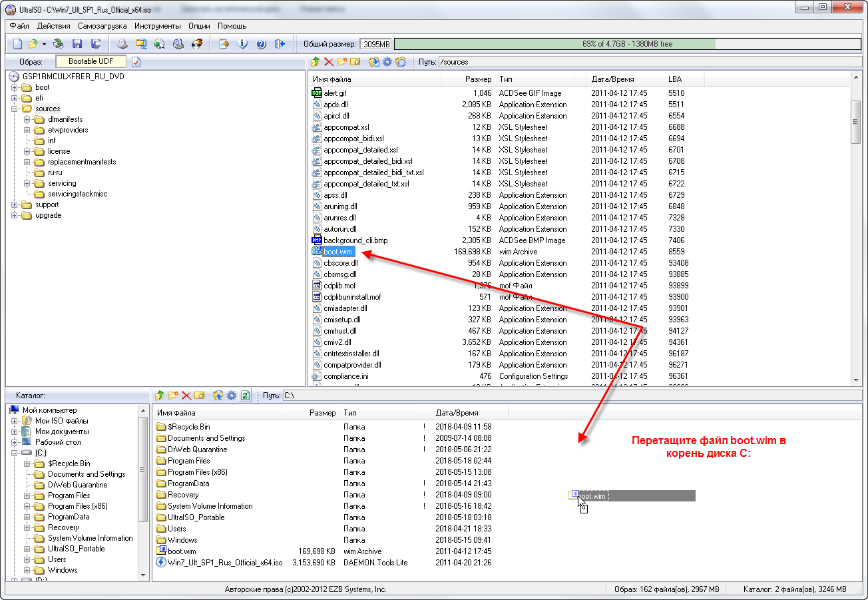Screen dimensions: 868x600
Task: Open the Действия menu
Action: (54, 26)
